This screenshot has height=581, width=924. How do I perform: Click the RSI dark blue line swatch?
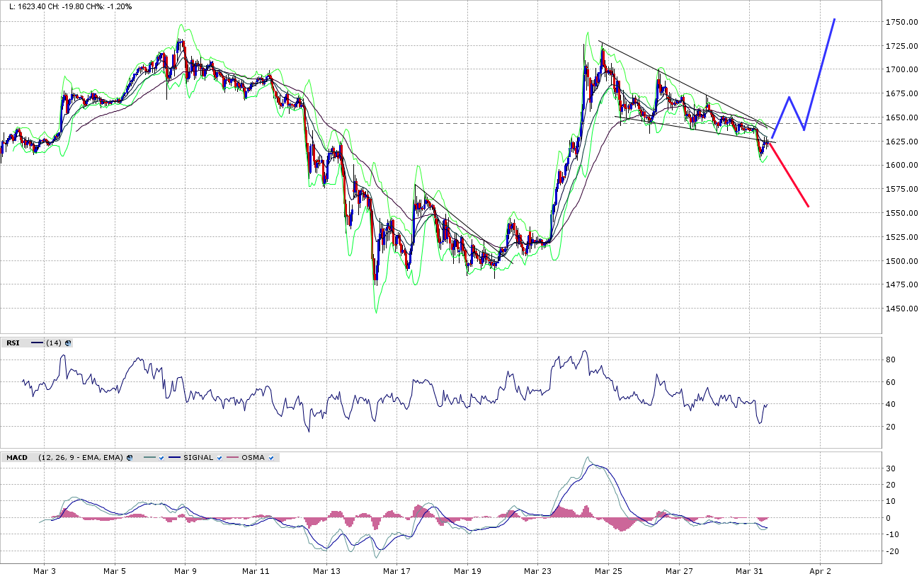click(38, 343)
